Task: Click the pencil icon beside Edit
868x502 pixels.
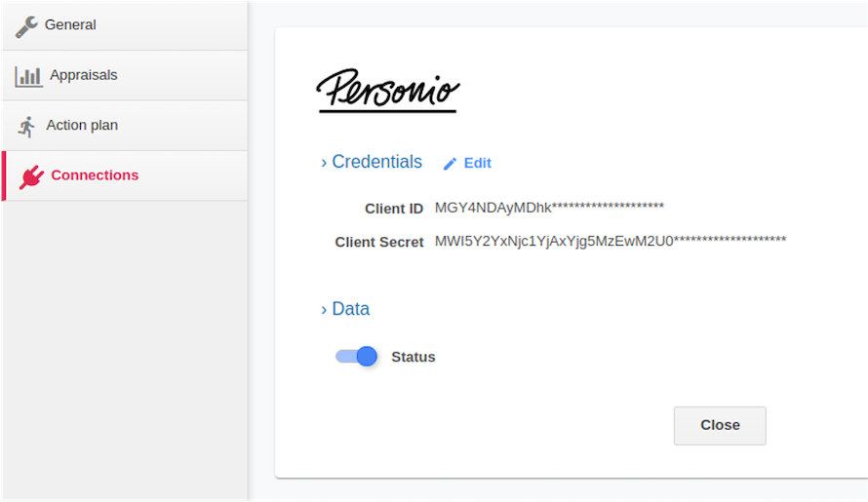Action: click(450, 164)
